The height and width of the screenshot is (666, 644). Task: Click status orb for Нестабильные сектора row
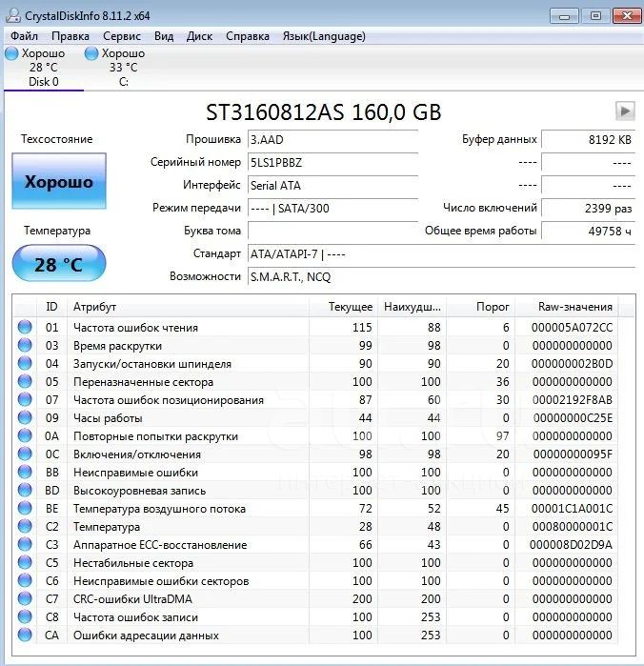pos(25,562)
